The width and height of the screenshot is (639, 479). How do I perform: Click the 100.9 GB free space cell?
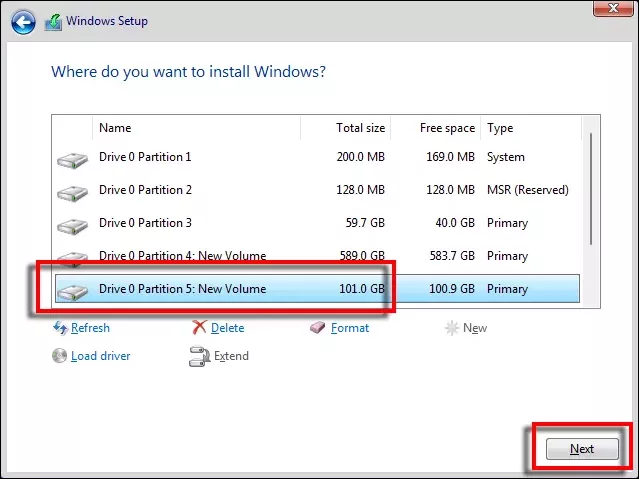pyautogui.click(x=452, y=289)
